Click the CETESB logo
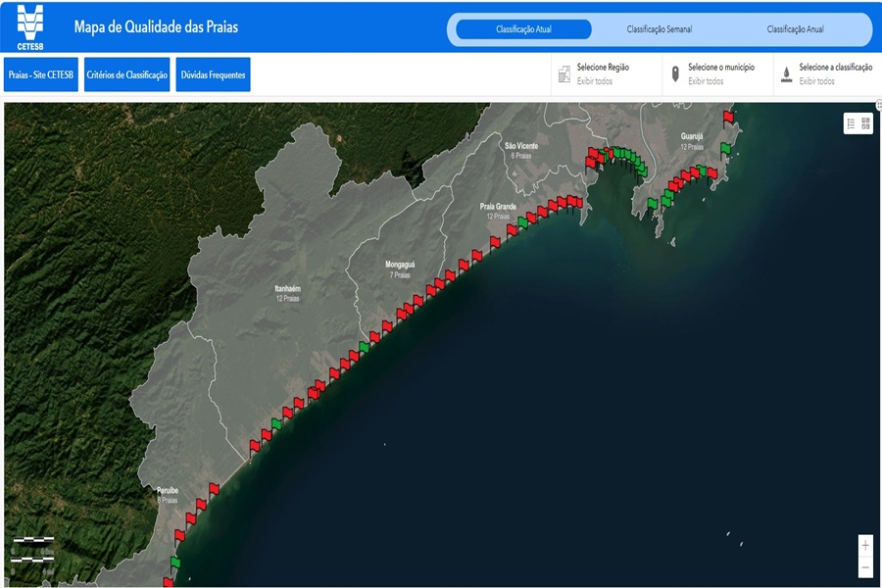This screenshot has height=588, width=882. pos(29,27)
